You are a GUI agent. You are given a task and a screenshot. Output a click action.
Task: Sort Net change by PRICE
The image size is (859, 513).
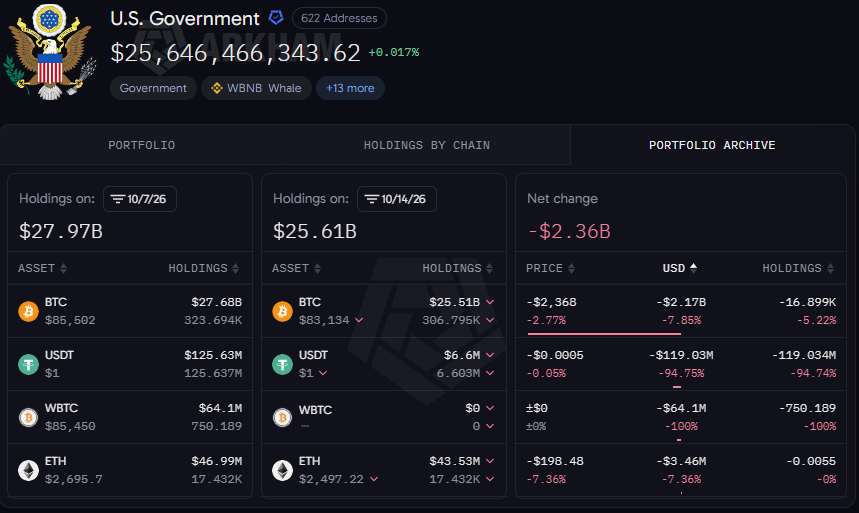click(550, 268)
